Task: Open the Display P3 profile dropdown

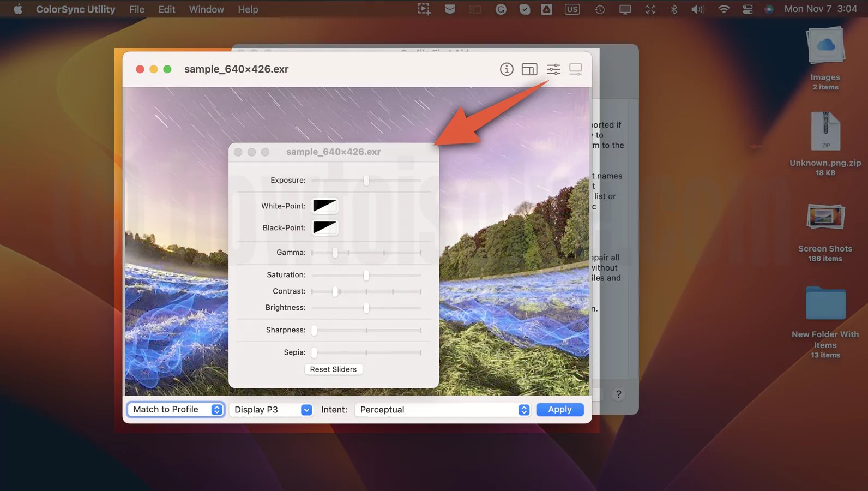Action: click(270, 410)
